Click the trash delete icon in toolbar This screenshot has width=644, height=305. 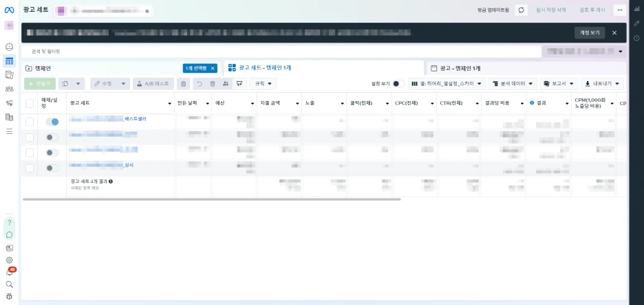point(213,84)
